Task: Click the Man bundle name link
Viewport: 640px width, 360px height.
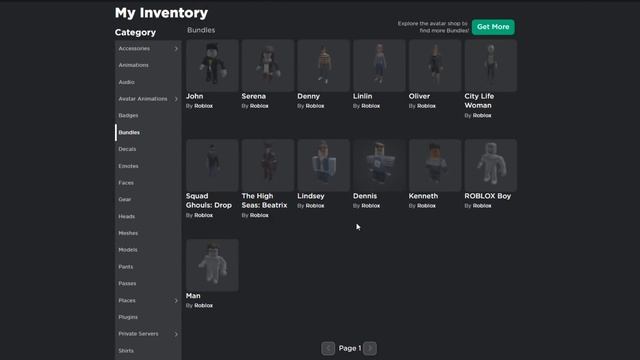Action: tap(193, 296)
